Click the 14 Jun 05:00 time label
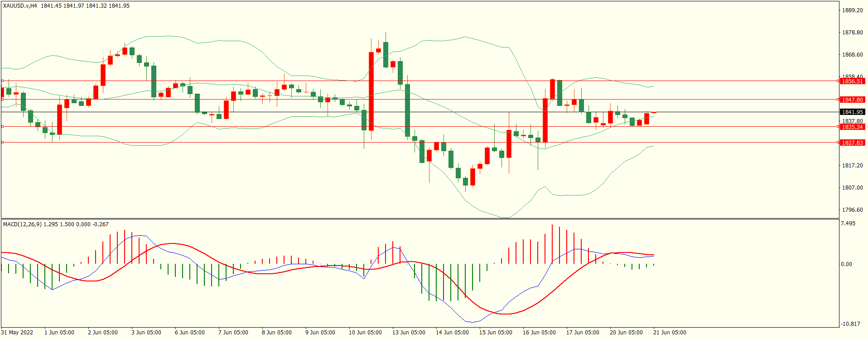The image size is (868, 338). 452,333
